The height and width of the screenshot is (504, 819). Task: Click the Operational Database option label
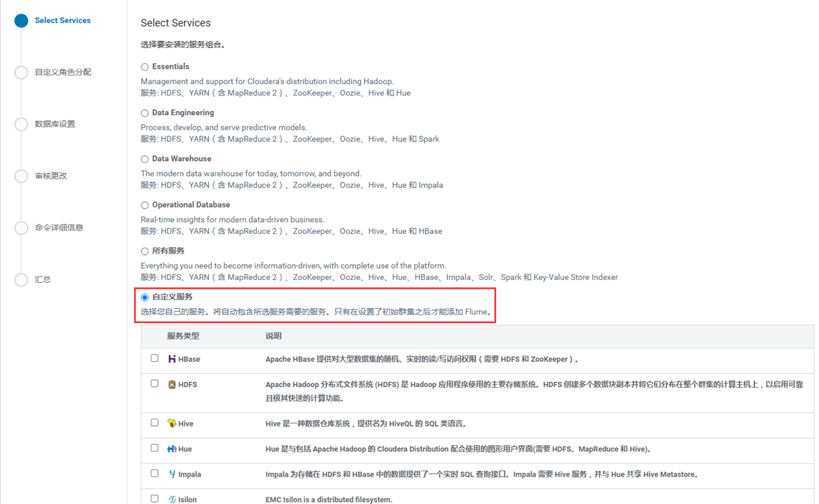pos(191,205)
